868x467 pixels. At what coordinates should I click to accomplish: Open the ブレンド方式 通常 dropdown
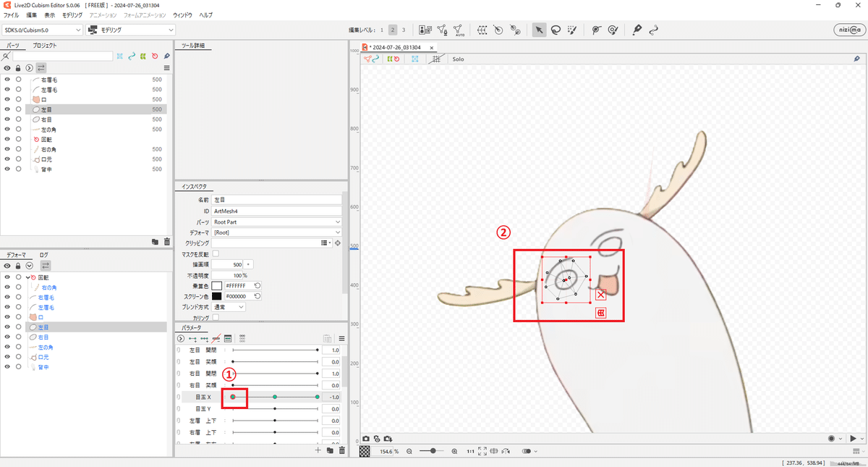[x=229, y=307]
